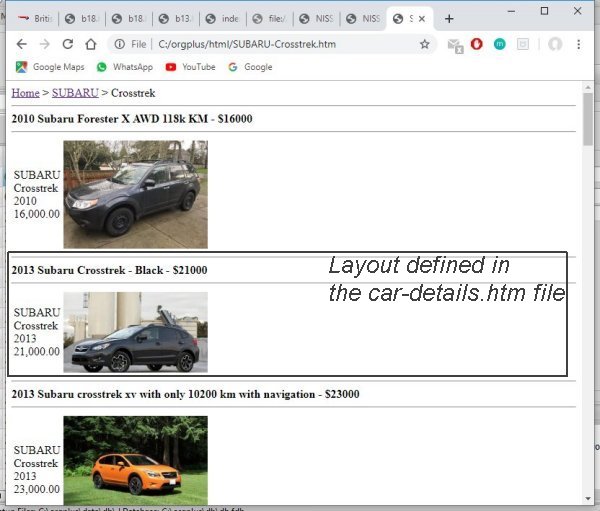Image resolution: width=600 pixels, height=511 pixels.
Task: Click the 21,000.00 price text
Action: coord(37,351)
